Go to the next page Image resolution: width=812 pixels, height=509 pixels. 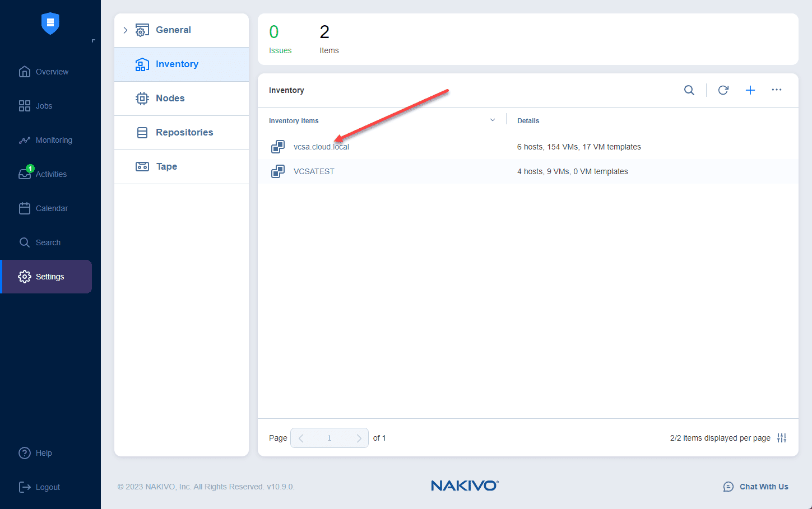(x=359, y=438)
